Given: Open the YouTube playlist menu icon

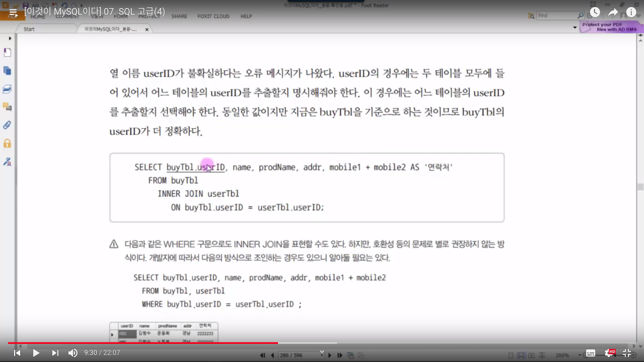Looking at the screenshot, I should (13, 13).
